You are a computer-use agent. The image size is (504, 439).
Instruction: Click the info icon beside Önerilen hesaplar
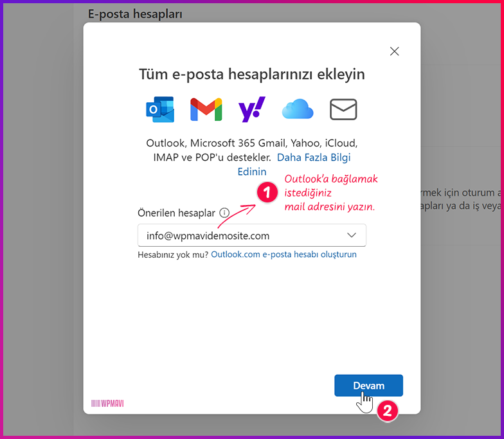pos(224,213)
